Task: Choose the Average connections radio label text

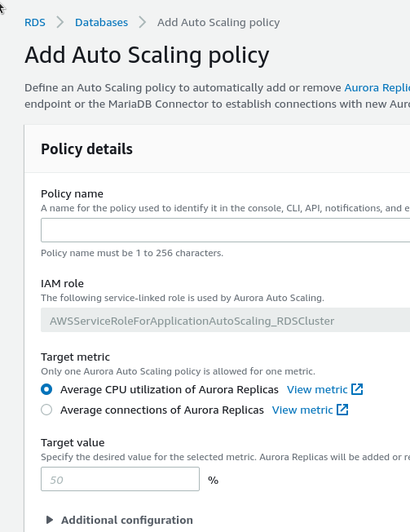Action: [x=162, y=410]
